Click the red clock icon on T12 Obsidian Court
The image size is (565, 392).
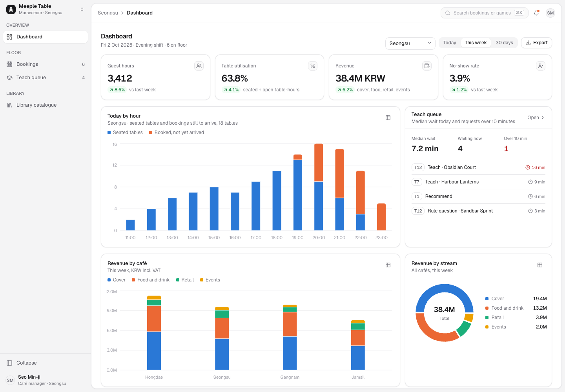528,167
